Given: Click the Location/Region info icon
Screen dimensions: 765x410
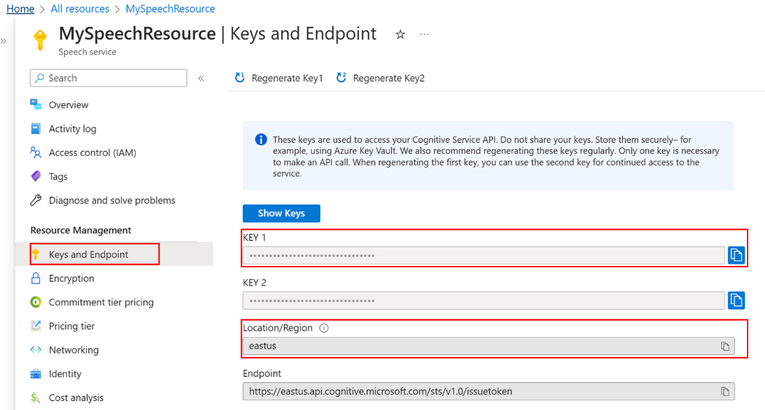Looking at the screenshot, I should (324, 328).
